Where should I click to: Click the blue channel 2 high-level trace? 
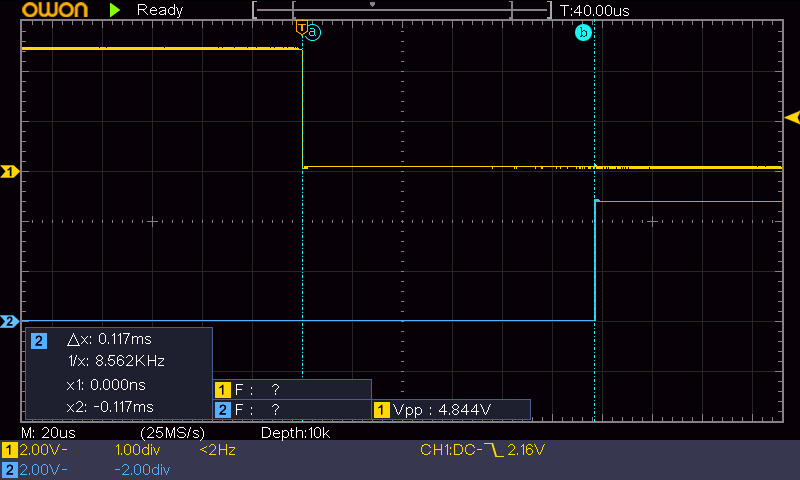[689, 201]
